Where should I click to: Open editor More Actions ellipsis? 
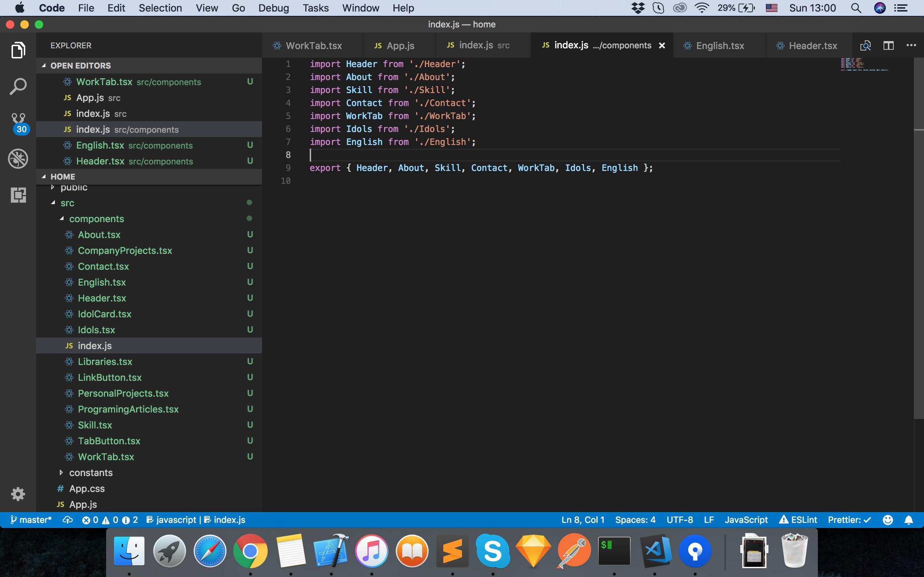(911, 45)
